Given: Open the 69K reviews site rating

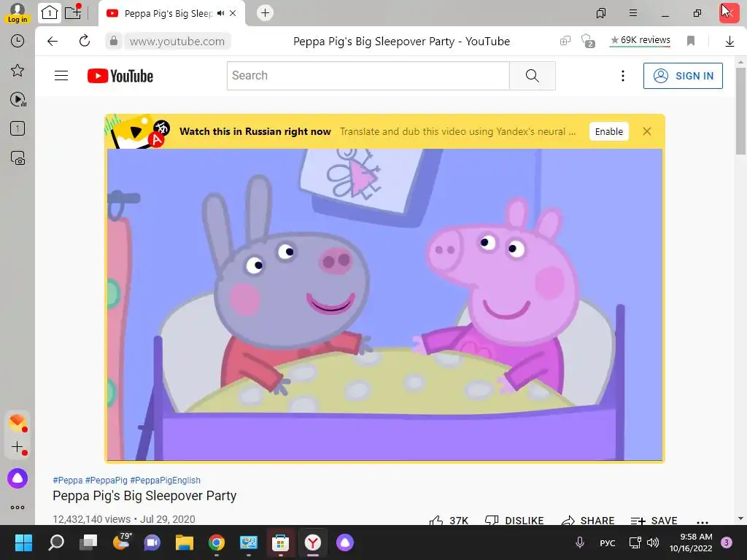Looking at the screenshot, I should (x=640, y=41).
